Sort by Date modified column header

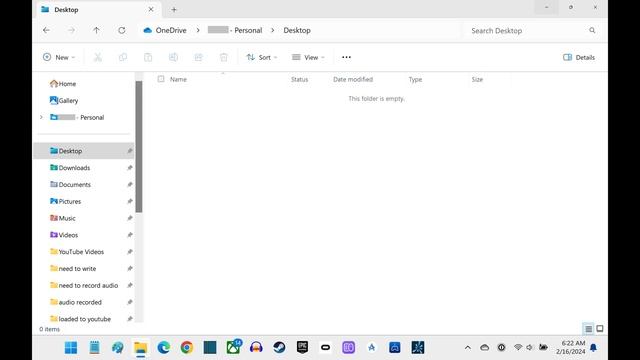[x=353, y=79]
